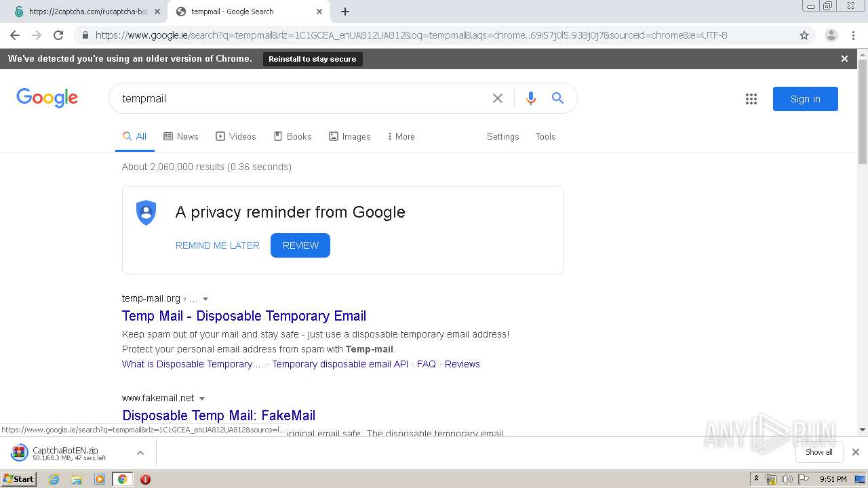The height and width of the screenshot is (488, 868).
Task: Open the Chrome profile avatar icon
Action: 831,35
